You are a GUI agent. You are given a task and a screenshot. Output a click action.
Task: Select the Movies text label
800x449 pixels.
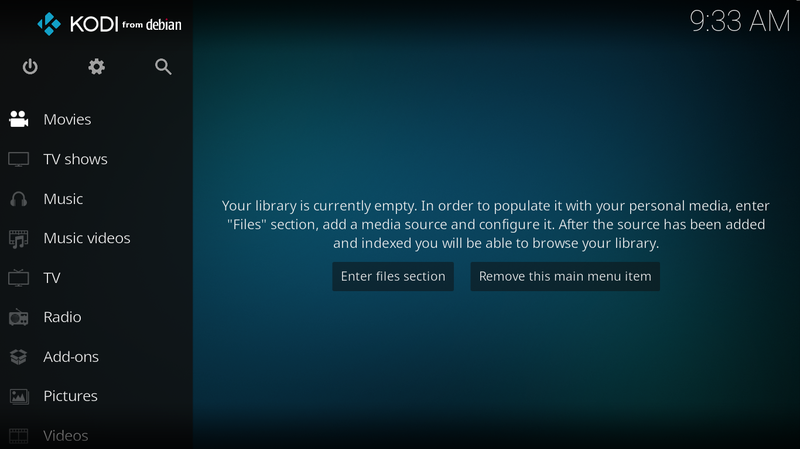(67, 119)
